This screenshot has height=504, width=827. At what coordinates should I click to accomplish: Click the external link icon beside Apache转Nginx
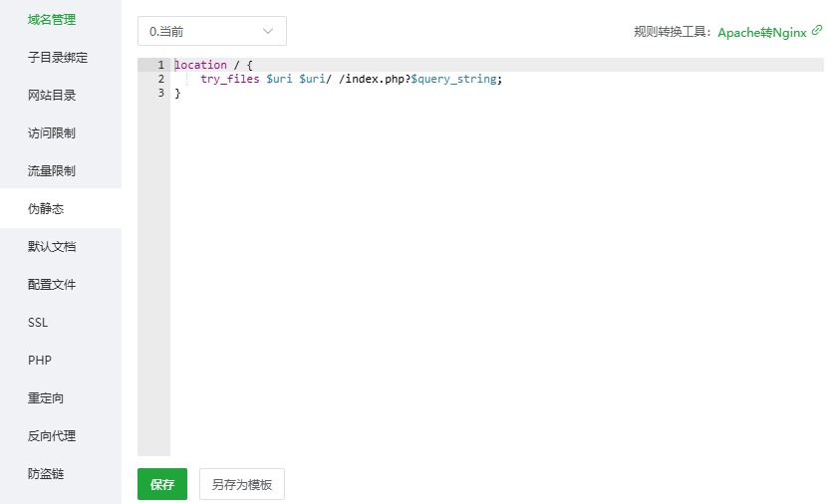click(x=817, y=31)
